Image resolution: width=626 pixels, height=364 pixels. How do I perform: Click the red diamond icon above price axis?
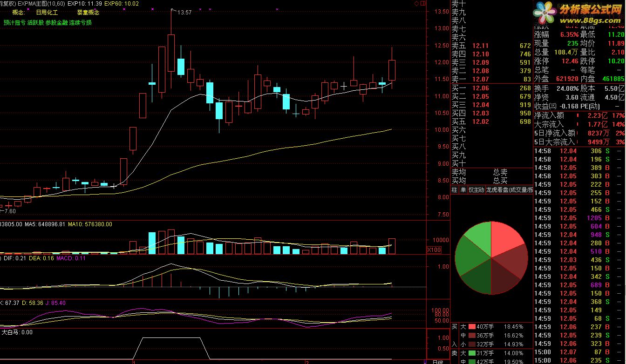416,3
